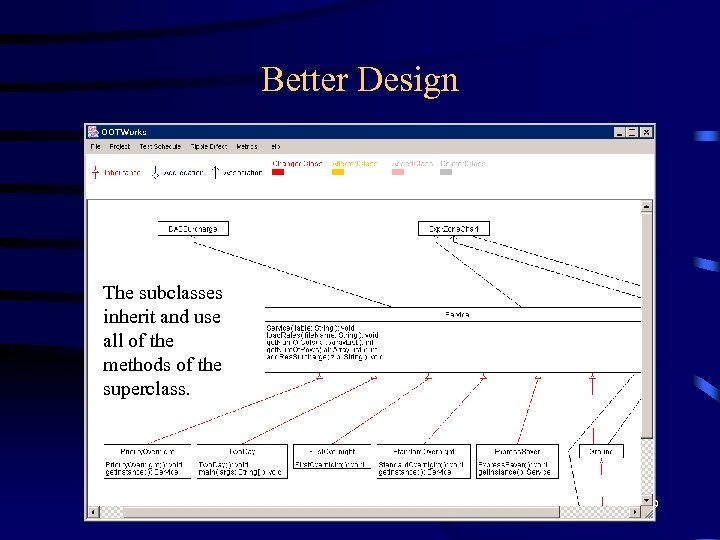Image resolution: width=720 pixels, height=540 pixels.
Task: Click getInstance() method in ExpressSaver box
Action: (514, 472)
